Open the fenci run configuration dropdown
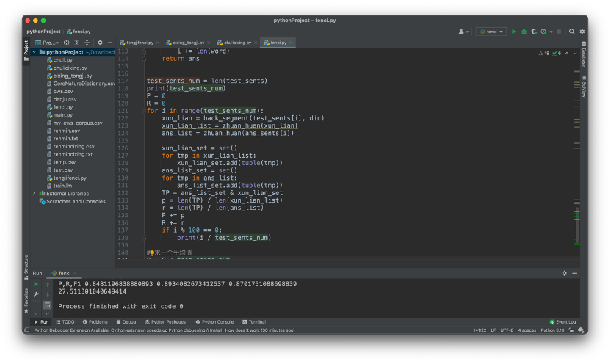 pyautogui.click(x=491, y=32)
